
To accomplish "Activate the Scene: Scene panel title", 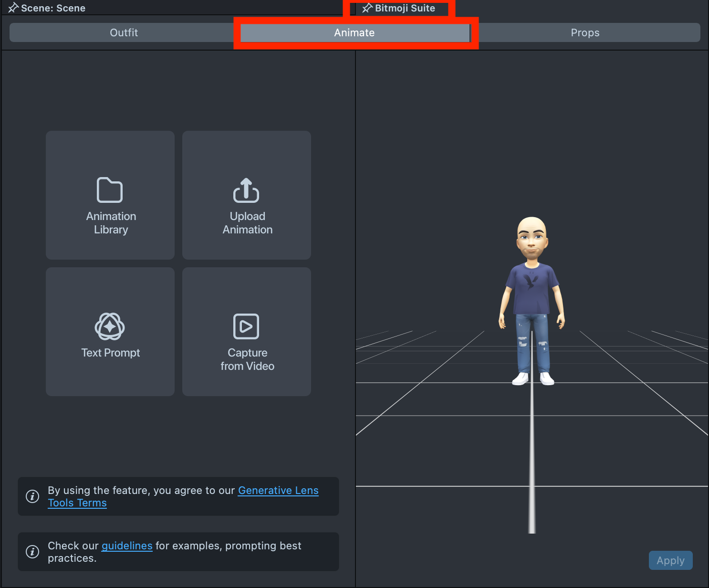I will 53,8.
